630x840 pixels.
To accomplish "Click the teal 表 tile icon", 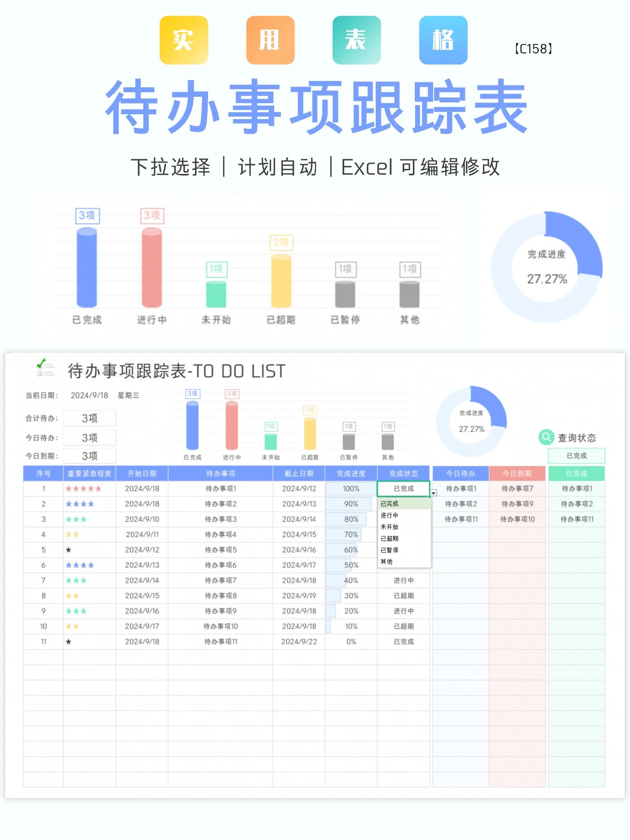I will click(357, 40).
